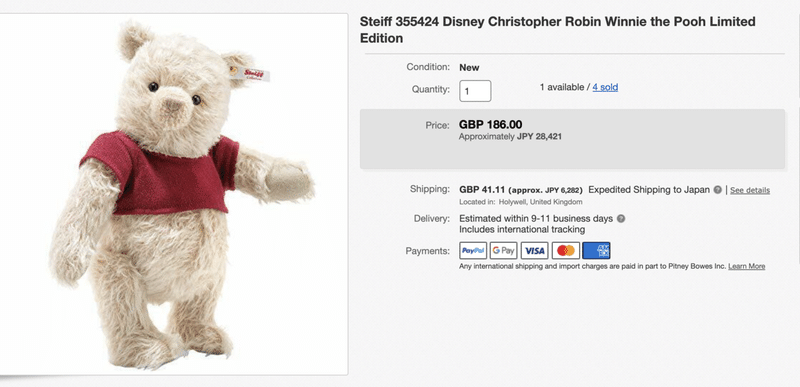Open the help icon beside delivery estimate
The height and width of the screenshot is (387, 800).
point(621,219)
